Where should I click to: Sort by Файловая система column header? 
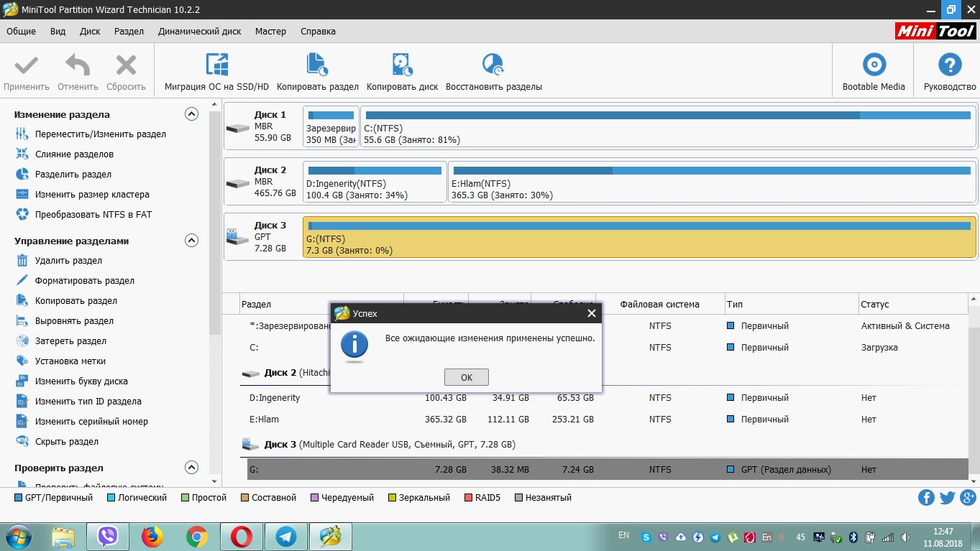[659, 305]
